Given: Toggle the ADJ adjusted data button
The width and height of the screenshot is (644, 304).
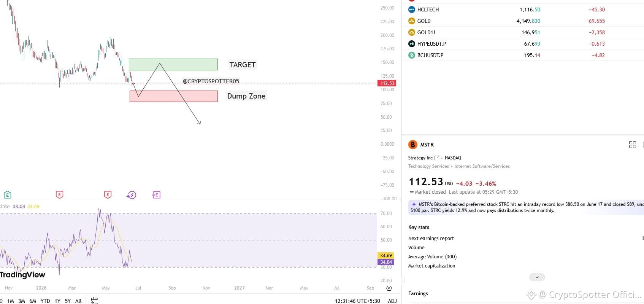Looking at the screenshot, I should coord(392,301).
